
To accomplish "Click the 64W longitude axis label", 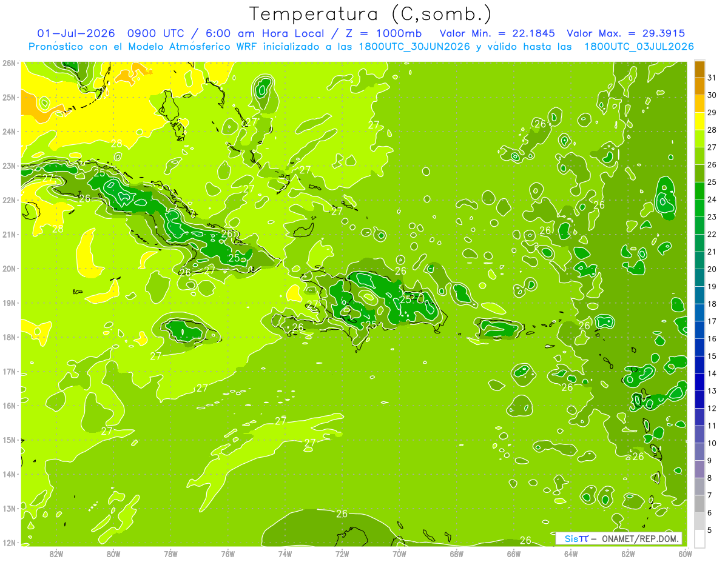I will 571,553.
